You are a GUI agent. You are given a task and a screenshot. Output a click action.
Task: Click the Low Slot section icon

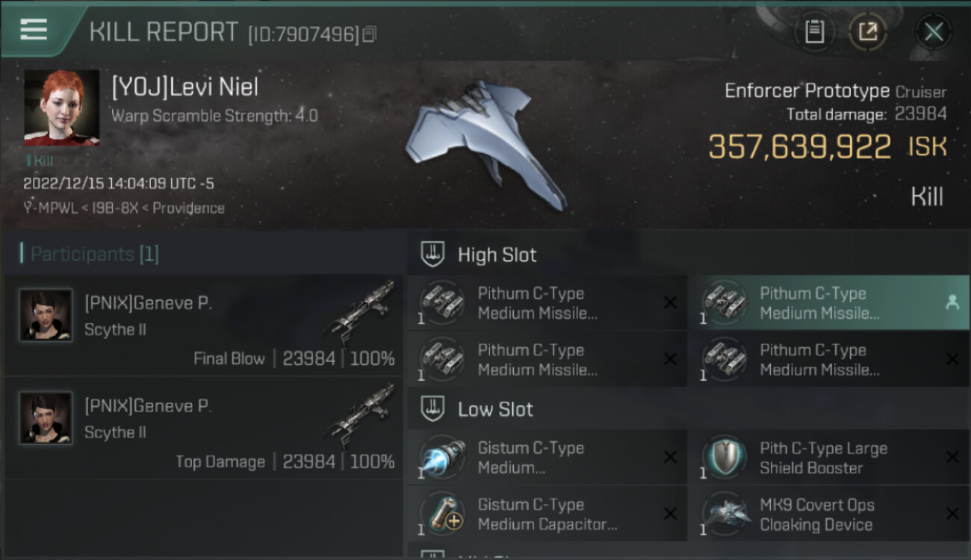point(433,409)
